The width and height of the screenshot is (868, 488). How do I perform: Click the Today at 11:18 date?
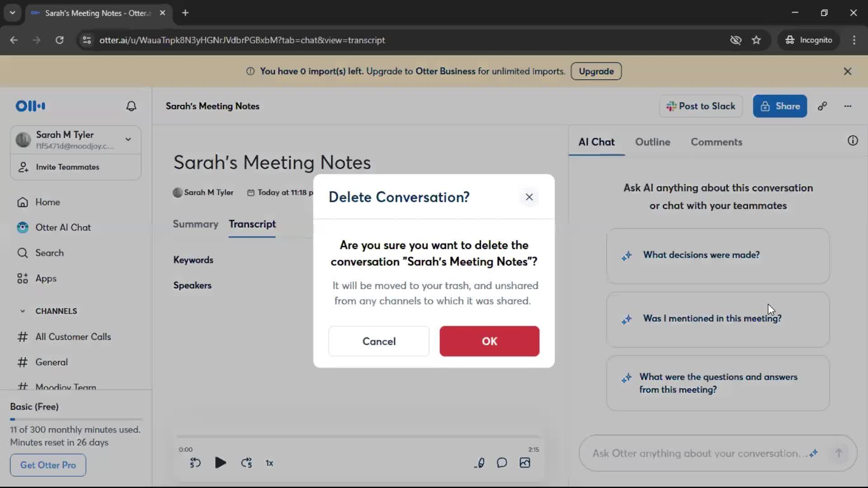(280, 192)
